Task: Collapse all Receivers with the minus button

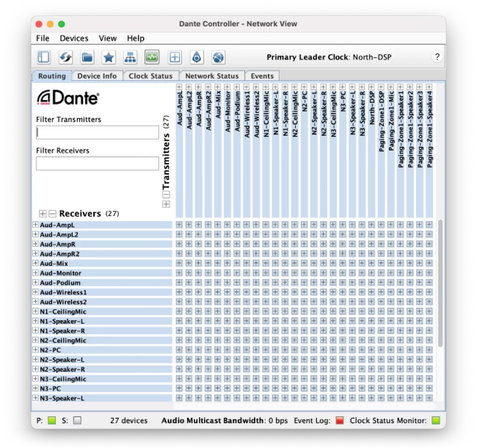Action: pos(52,214)
